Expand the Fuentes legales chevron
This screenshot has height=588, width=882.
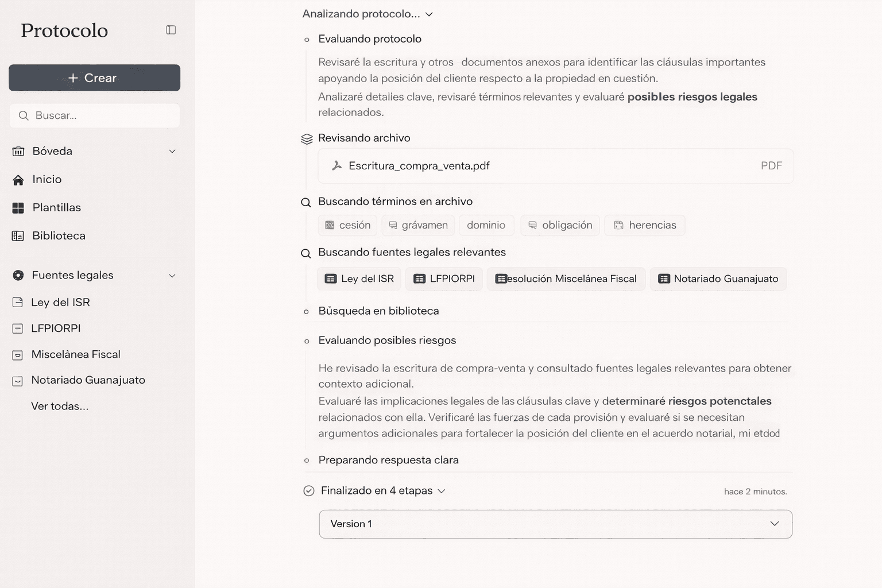pos(172,275)
